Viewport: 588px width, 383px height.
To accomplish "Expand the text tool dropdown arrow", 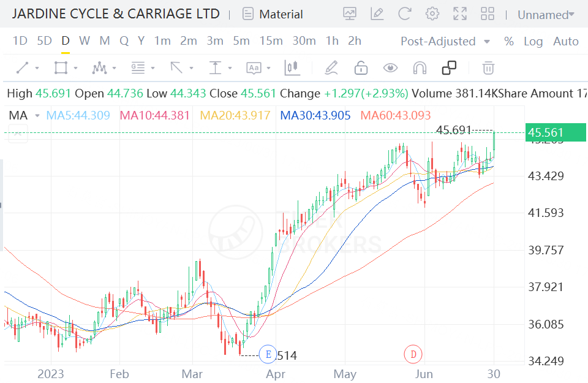I will click(268, 68).
